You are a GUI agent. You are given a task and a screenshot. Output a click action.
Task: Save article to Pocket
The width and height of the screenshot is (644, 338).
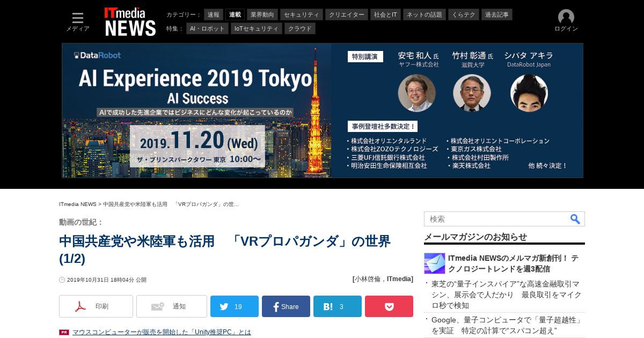[x=389, y=306]
